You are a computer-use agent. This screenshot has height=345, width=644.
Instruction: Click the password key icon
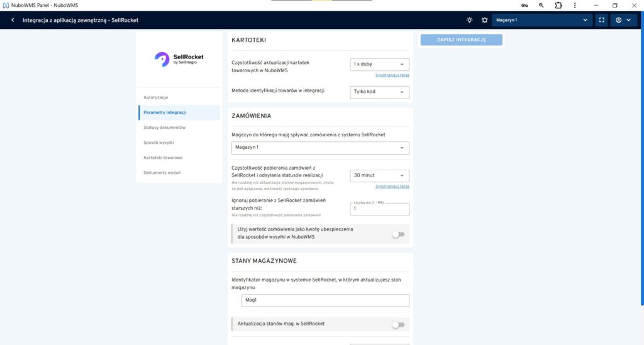click(524, 5)
